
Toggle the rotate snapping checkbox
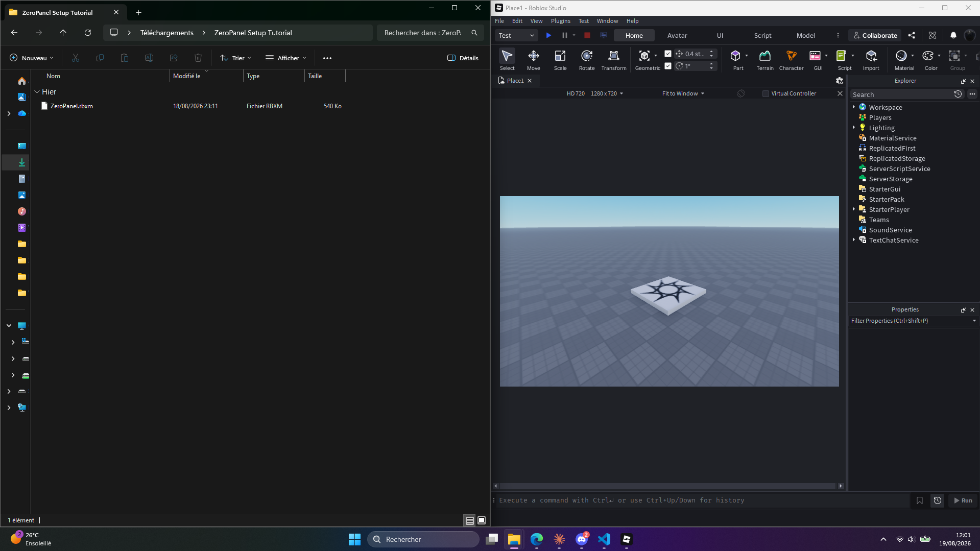pos(668,66)
